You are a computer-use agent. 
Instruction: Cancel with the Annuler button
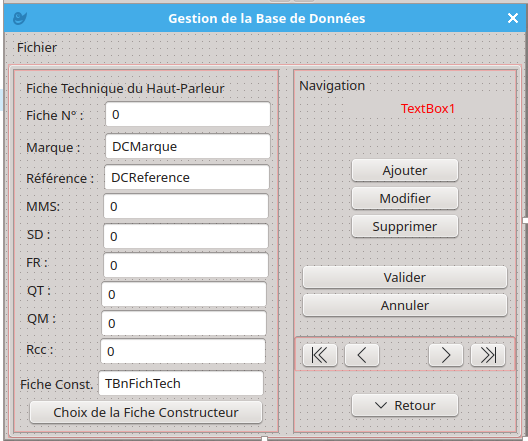405,305
